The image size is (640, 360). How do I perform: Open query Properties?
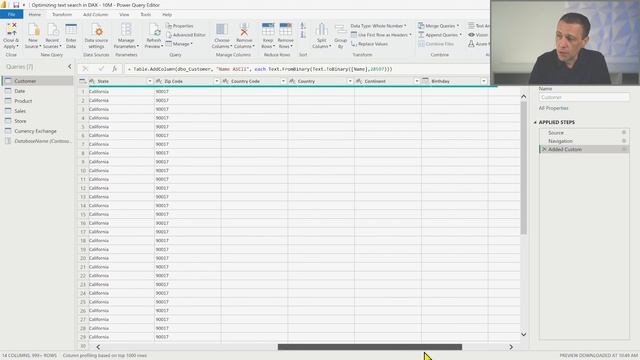click(179, 26)
